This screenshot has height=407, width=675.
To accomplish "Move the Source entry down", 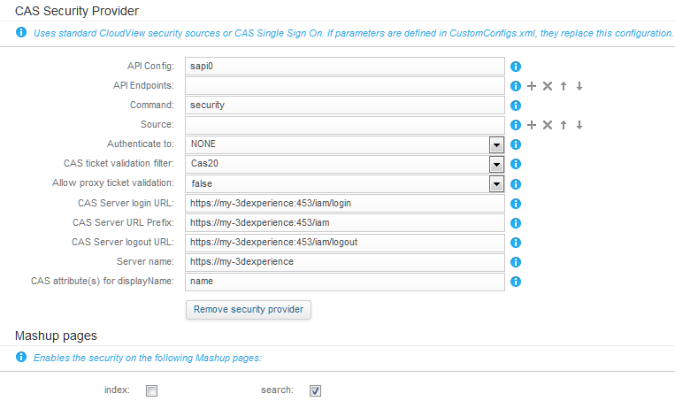I will pyautogui.click(x=579, y=125).
